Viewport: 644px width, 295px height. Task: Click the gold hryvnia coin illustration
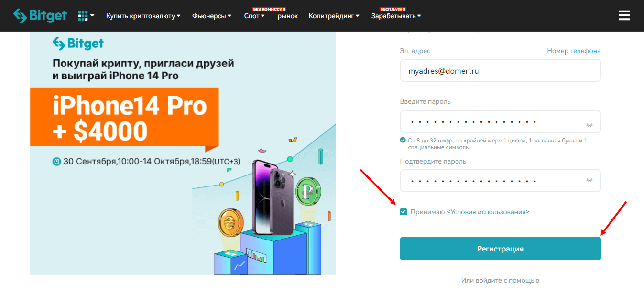click(x=231, y=223)
